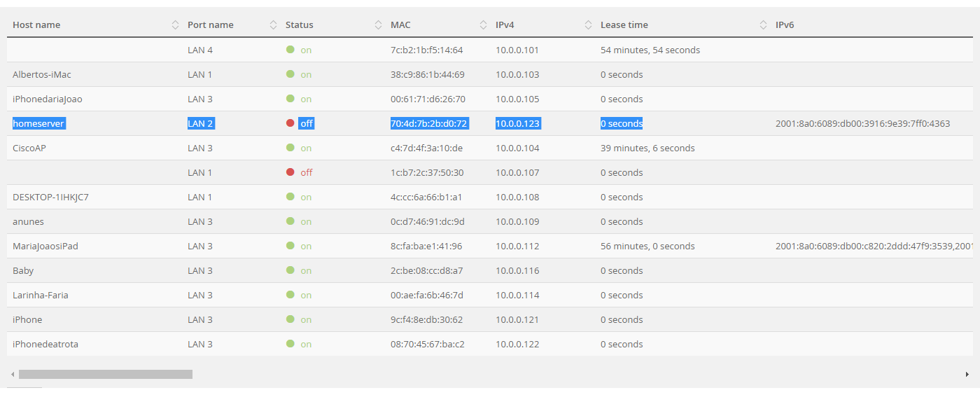980x395 pixels.
Task: Click MariaJoaosiPad IPv6 address
Action: [x=874, y=246]
